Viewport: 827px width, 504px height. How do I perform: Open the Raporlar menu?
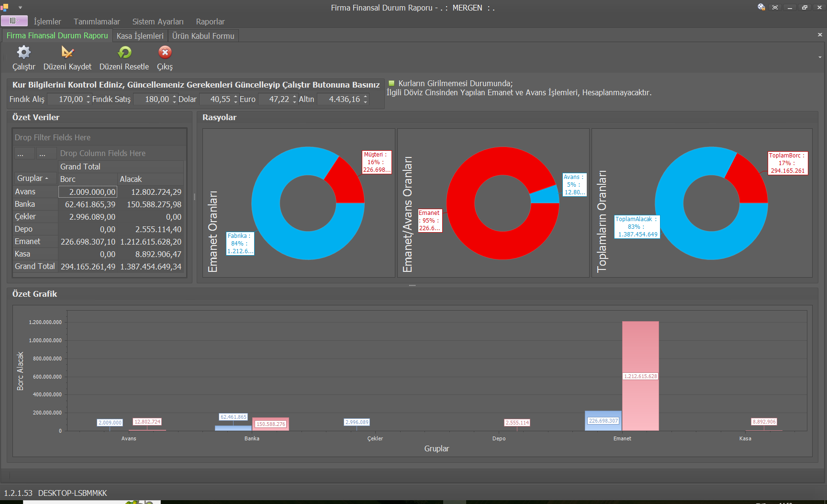point(210,22)
